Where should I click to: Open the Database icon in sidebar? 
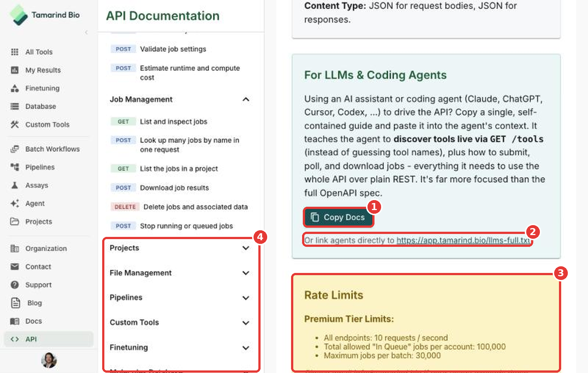click(x=15, y=106)
